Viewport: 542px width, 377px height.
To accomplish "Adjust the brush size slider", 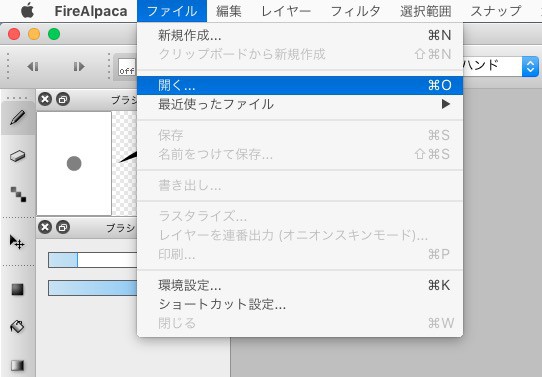I will [x=93, y=260].
